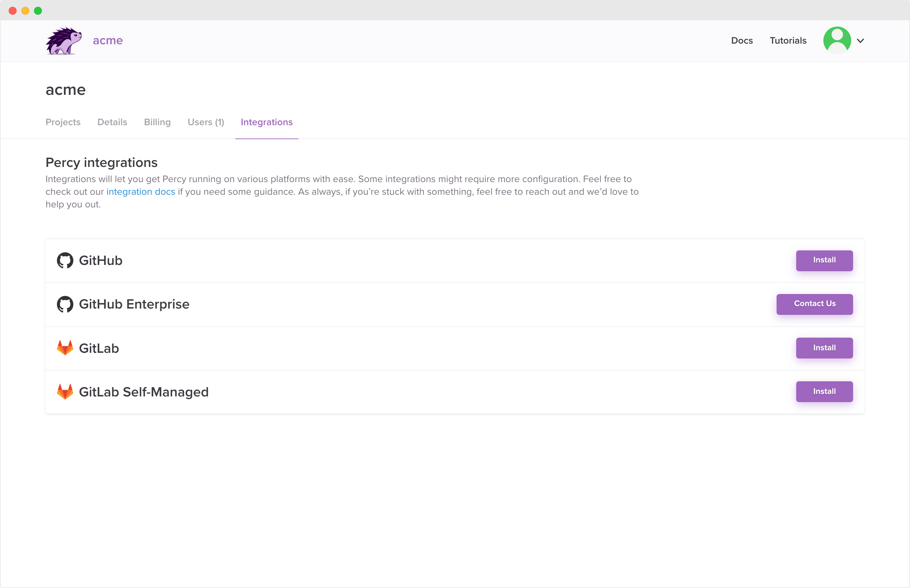Expand the user account dropdown chevron
910x588 pixels.
click(x=860, y=41)
